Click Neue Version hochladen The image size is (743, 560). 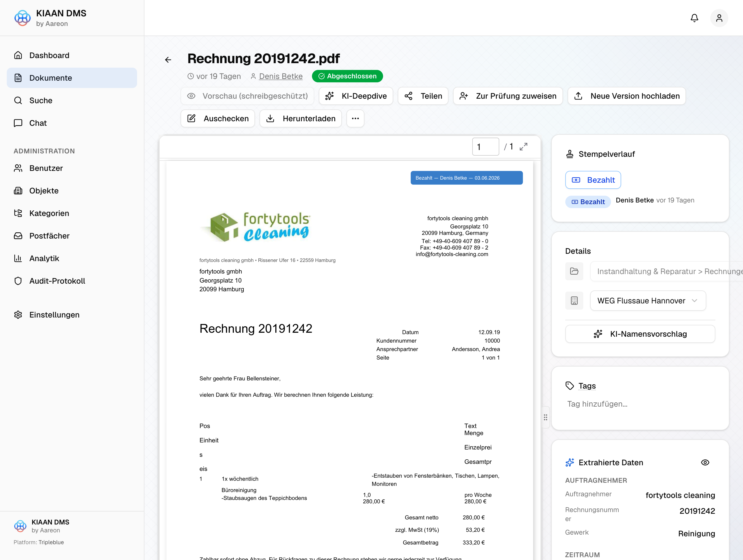pos(627,96)
